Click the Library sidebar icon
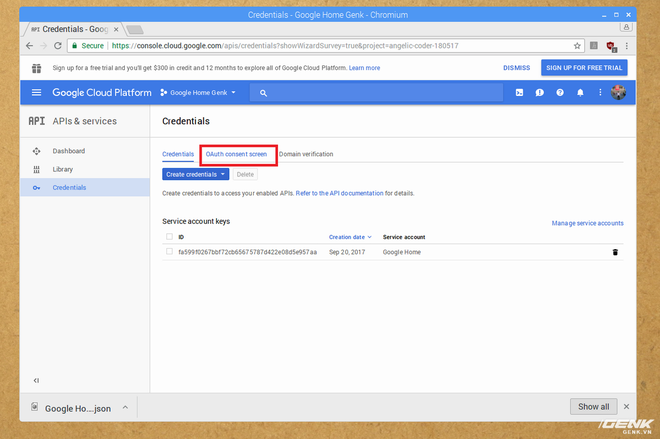The width and height of the screenshot is (660, 439). click(37, 169)
